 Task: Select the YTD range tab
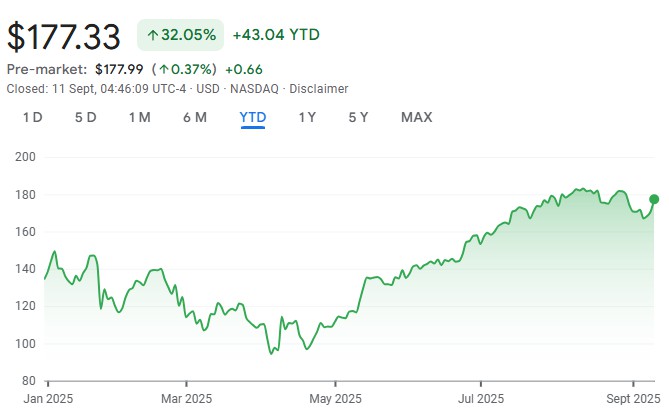(253, 117)
